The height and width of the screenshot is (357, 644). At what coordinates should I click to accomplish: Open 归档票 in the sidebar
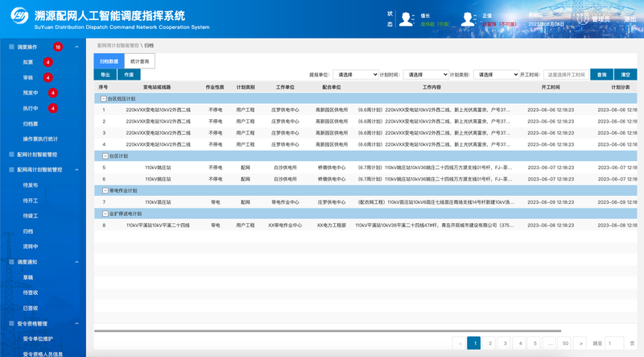(31, 123)
